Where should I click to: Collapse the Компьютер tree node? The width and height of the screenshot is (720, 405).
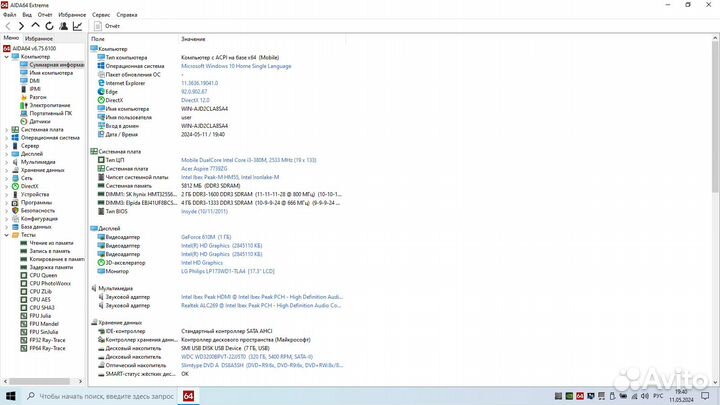click(x=6, y=56)
